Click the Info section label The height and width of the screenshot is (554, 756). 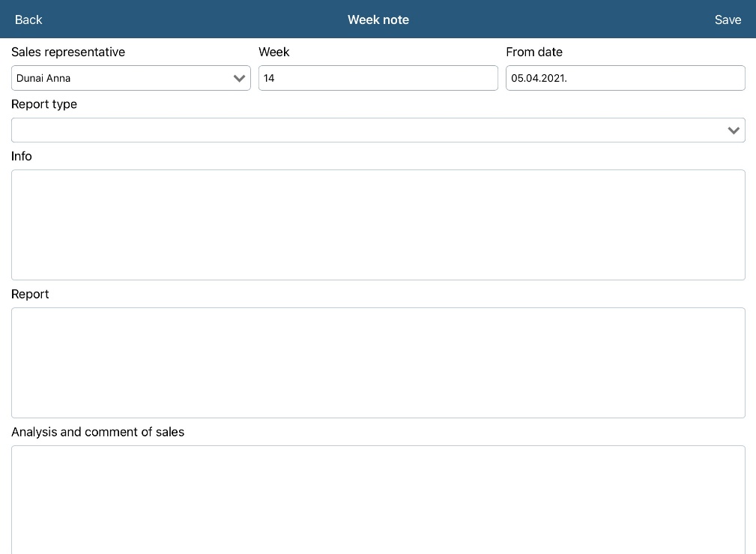(22, 156)
